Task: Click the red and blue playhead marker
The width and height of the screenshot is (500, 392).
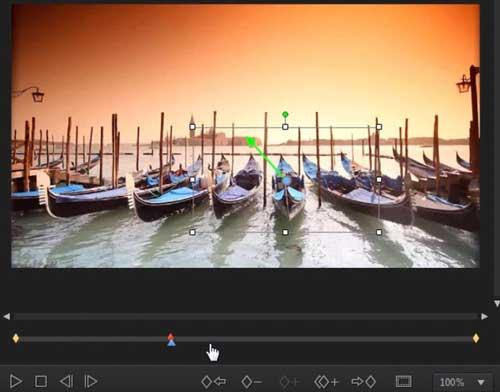Action: (x=171, y=339)
